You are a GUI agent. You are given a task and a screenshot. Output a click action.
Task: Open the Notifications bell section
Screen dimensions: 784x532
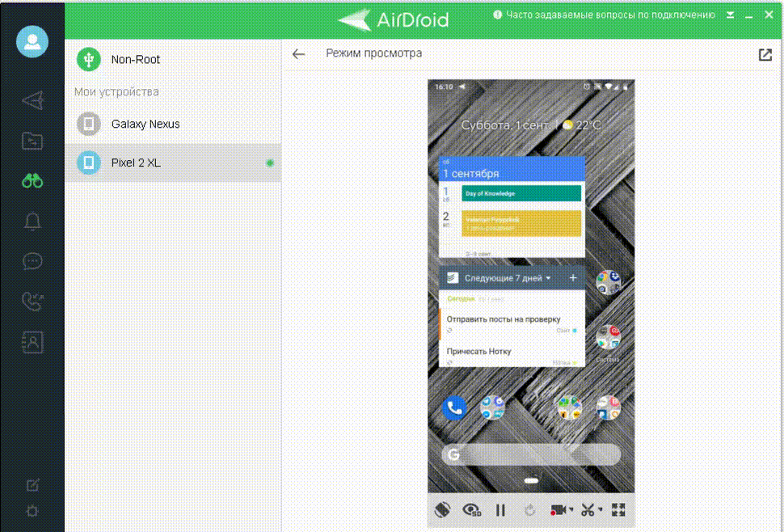click(32, 221)
